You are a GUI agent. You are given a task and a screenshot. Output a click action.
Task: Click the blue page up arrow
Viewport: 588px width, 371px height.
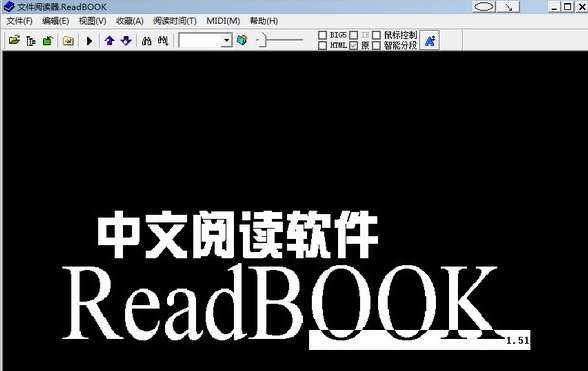point(110,41)
